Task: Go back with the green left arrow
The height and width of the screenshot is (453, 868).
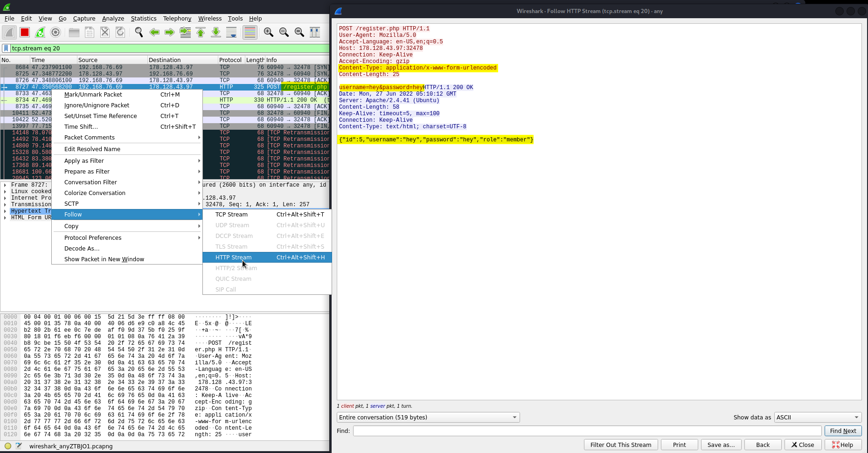Action: point(154,32)
